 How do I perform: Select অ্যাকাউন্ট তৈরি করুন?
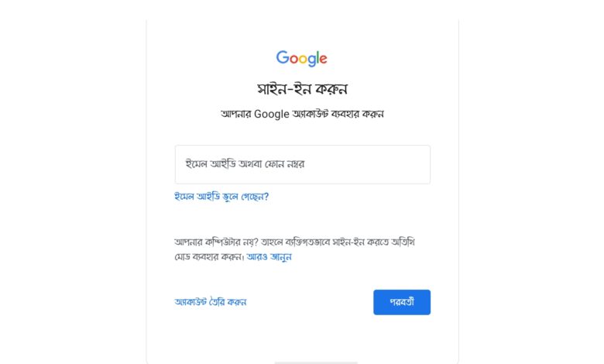pyautogui.click(x=211, y=302)
